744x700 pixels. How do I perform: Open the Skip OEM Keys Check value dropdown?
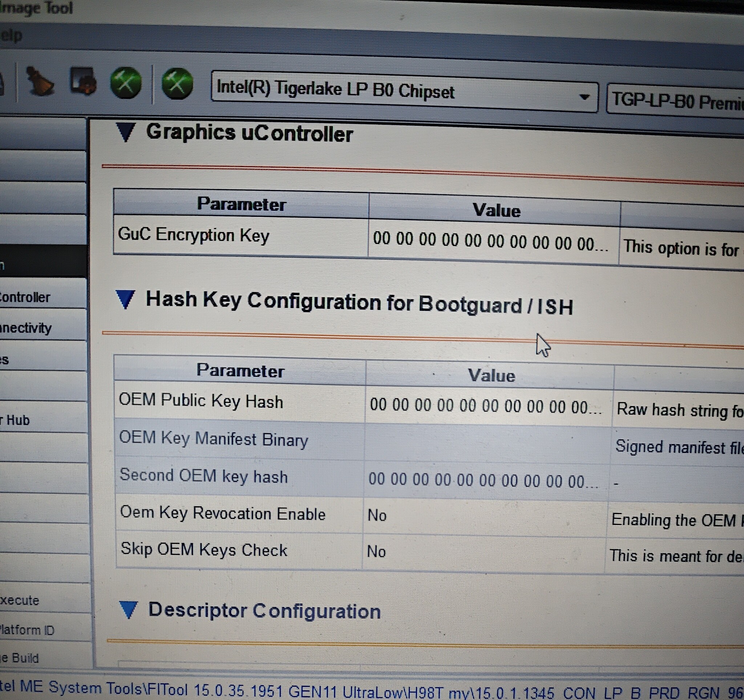click(484, 552)
